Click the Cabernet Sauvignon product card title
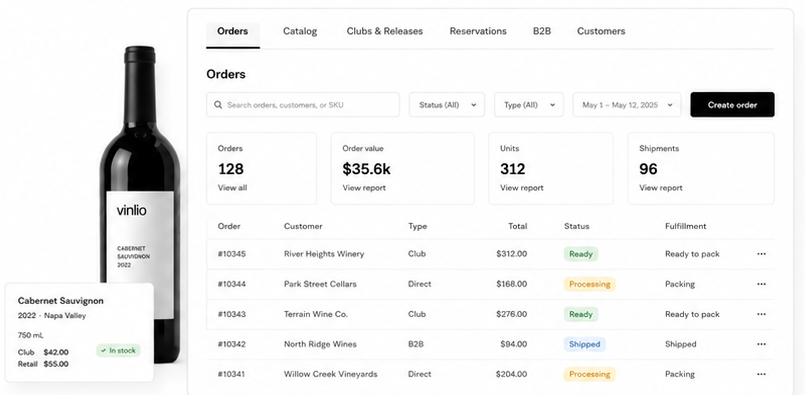The height and width of the screenshot is (395, 805). tap(61, 301)
